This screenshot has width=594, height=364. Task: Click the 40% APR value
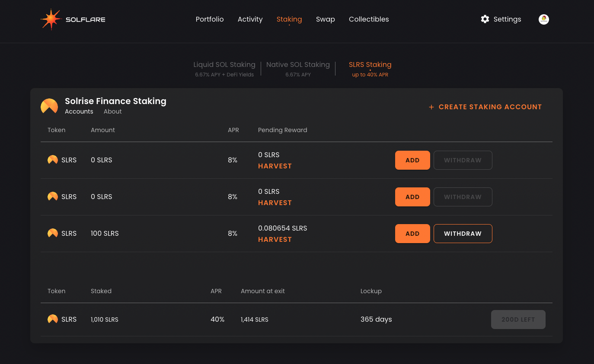(x=217, y=320)
